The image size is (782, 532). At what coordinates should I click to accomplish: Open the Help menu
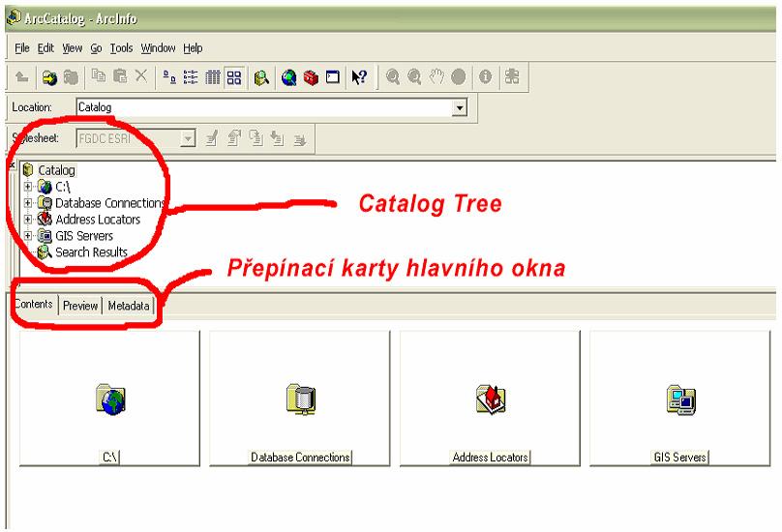[193, 48]
